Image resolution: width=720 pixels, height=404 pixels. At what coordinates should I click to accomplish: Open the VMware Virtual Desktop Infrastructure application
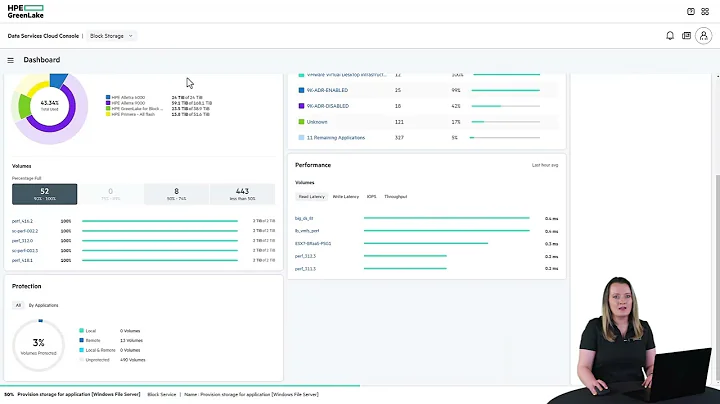coord(347,75)
